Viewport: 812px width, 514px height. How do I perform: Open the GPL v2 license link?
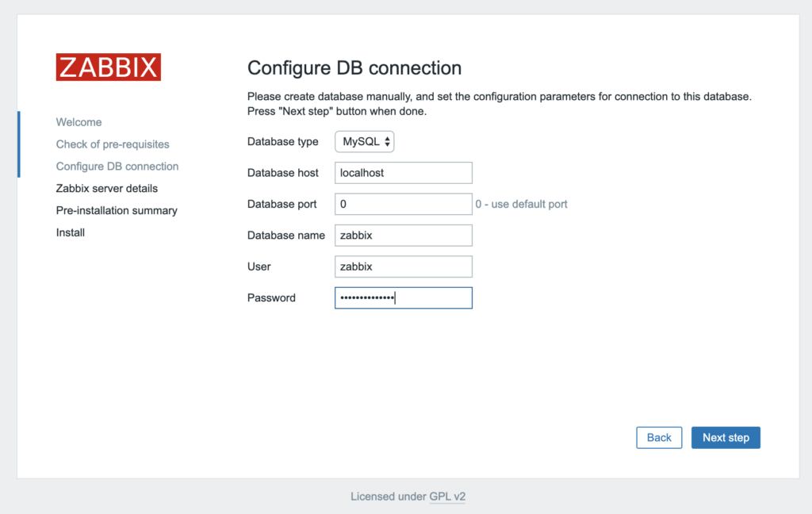pyautogui.click(x=447, y=497)
